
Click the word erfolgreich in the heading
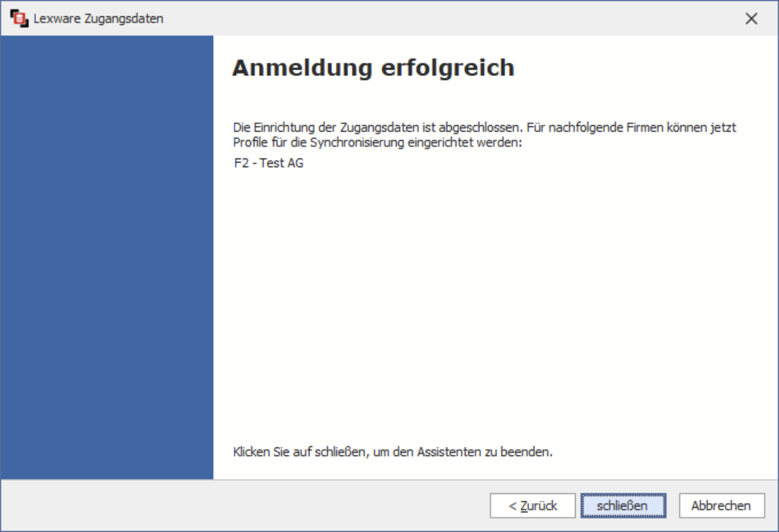pos(448,68)
